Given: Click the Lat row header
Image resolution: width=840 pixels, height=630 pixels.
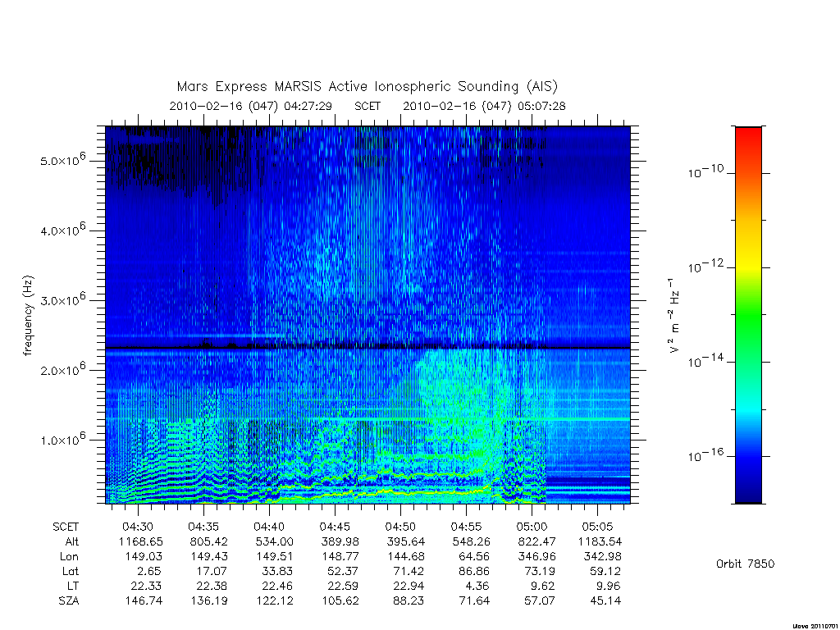Looking at the screenshot, I should coord(71,571).
